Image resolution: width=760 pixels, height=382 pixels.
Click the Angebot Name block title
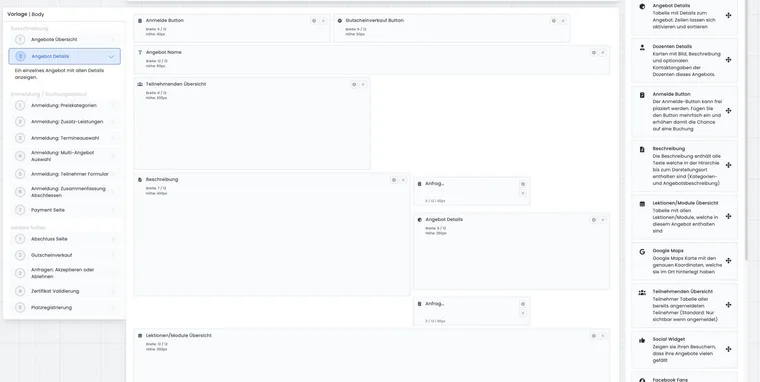point(163,52)
